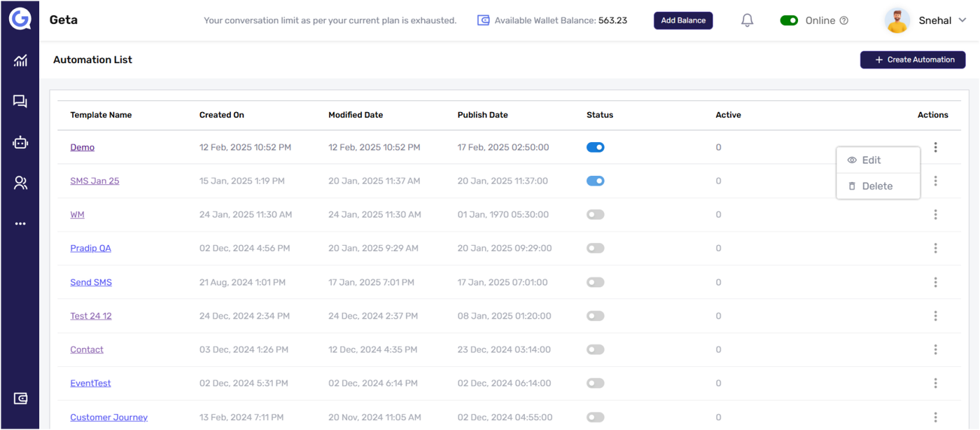Click the Add Balance button

[683, 20]
